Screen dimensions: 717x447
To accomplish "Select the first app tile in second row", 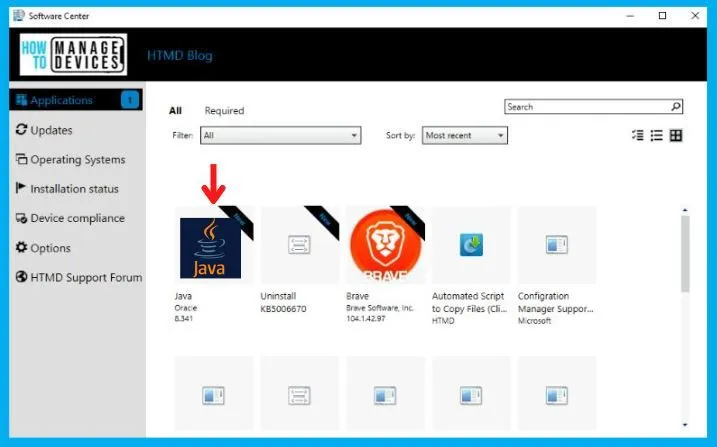I will click(214, 395).
